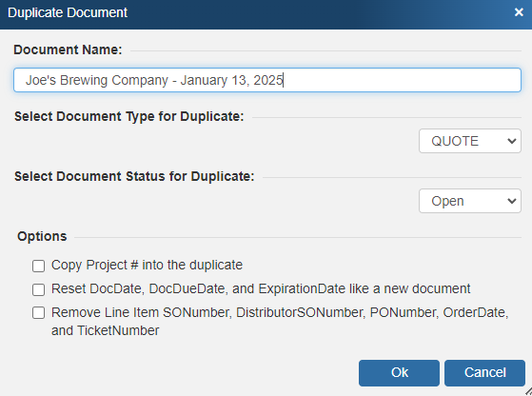The width and height of the screenshot is (532, 396).
Task: Click the Document Name heading label
Action: 68,49
